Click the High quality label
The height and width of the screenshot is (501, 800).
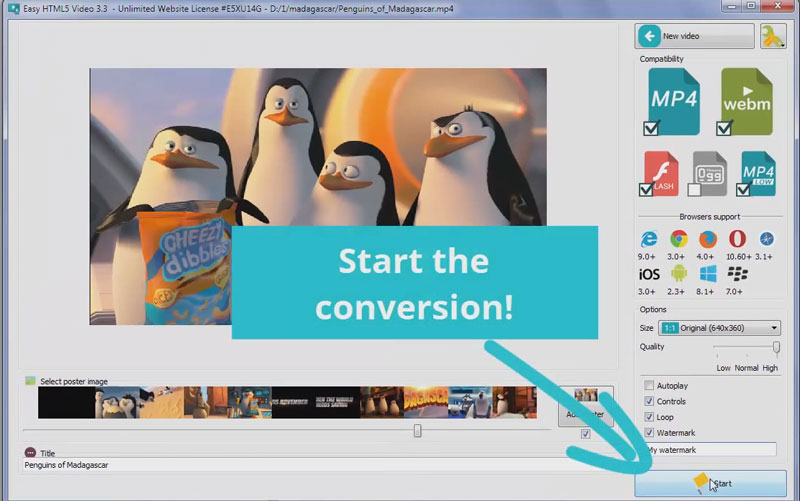point(770,368)
